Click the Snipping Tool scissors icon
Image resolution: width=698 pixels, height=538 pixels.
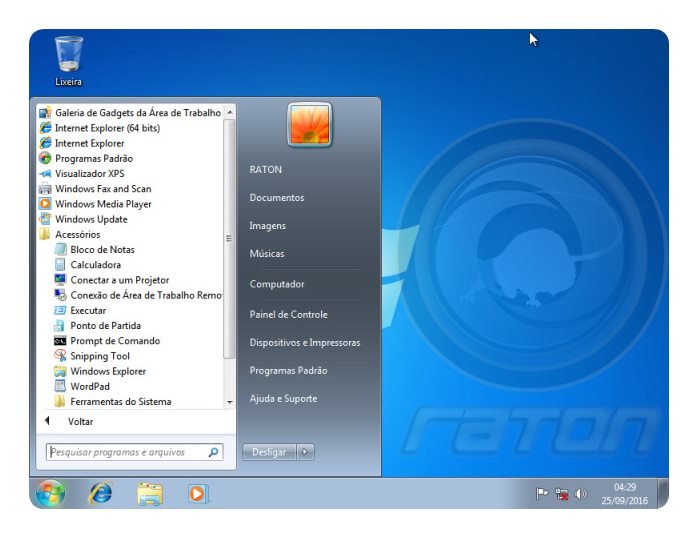point(60,356)
